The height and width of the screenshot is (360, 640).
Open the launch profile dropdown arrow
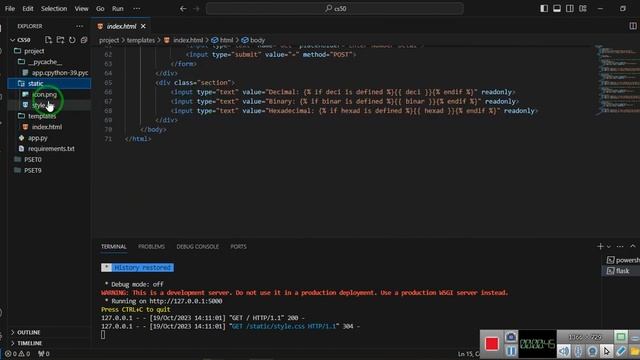[x=609, y=247]
